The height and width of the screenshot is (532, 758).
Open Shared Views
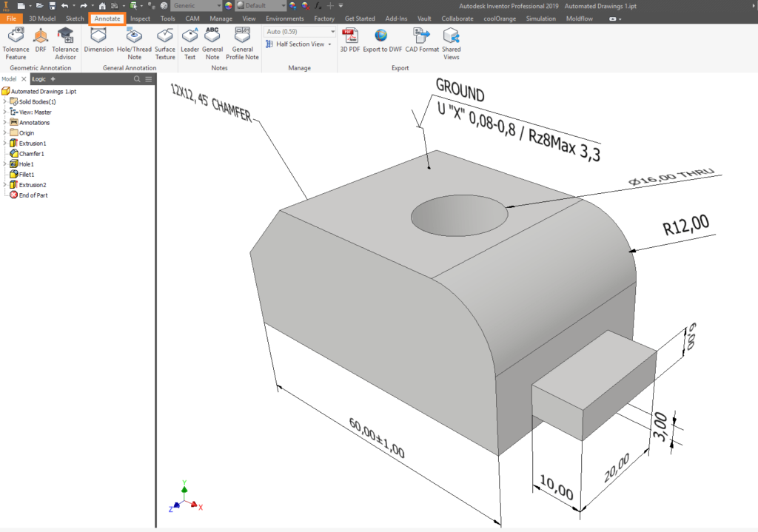tap(451, 44)
